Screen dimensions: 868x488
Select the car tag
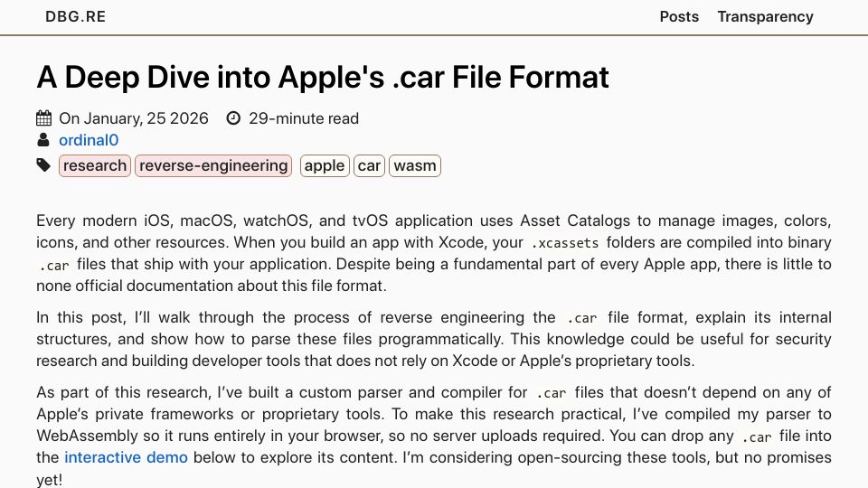(369, 165)
